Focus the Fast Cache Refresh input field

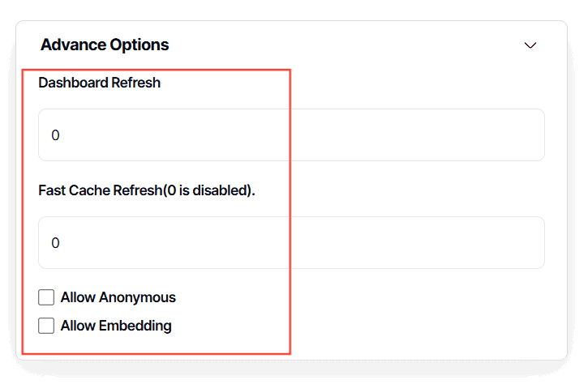[x=291, y=243]
